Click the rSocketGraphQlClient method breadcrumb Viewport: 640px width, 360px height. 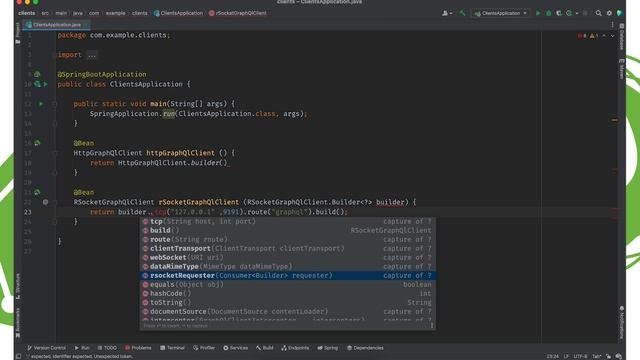[238, 13]
